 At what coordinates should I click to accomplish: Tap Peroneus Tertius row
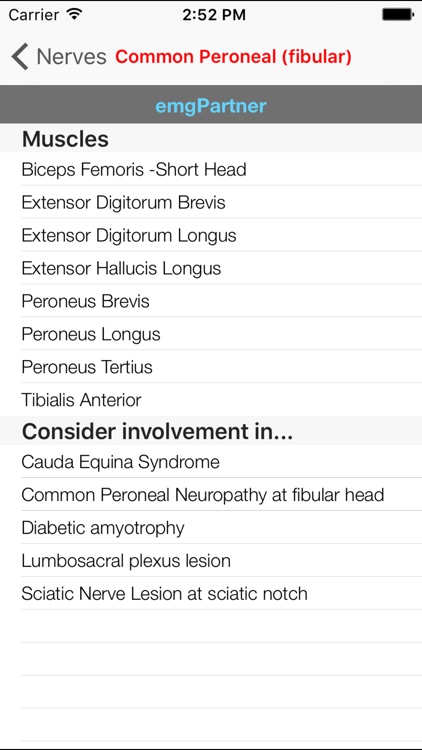pyautogui.click(x=211, y=367)
